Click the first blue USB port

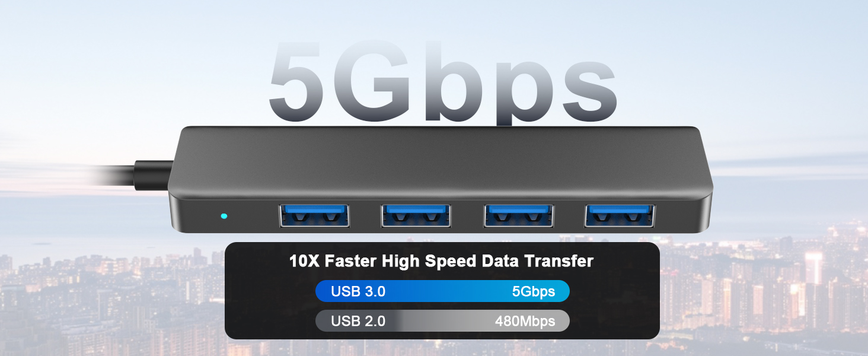tap(314, 215)
